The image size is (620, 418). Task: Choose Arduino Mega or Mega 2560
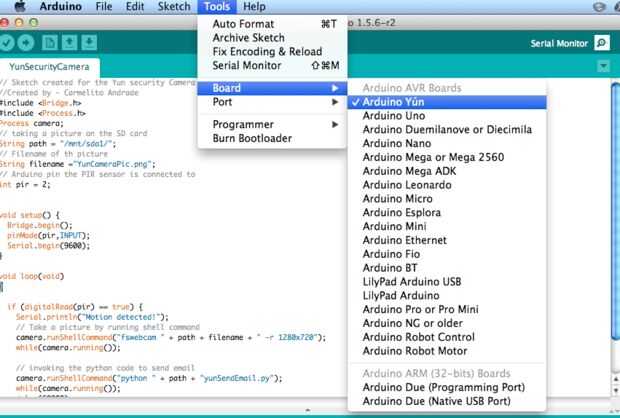click(447, 157)
